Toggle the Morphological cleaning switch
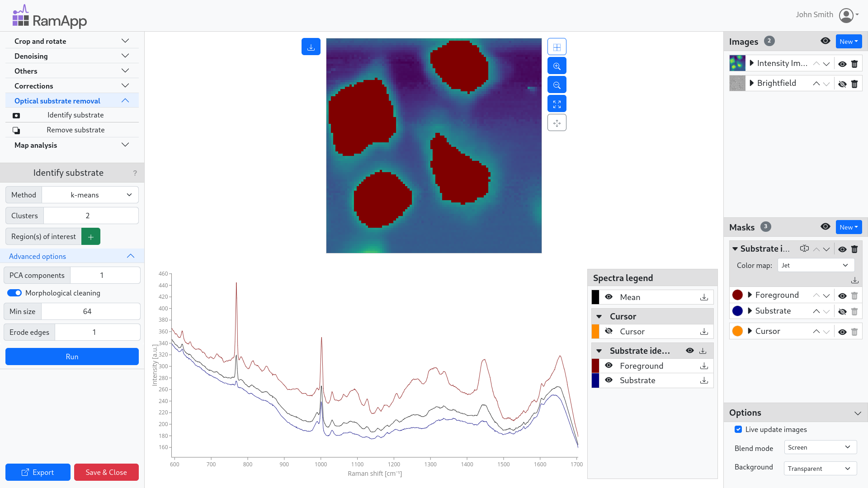The width and height of the screenshot is (868, 488). tap(14, 293)
